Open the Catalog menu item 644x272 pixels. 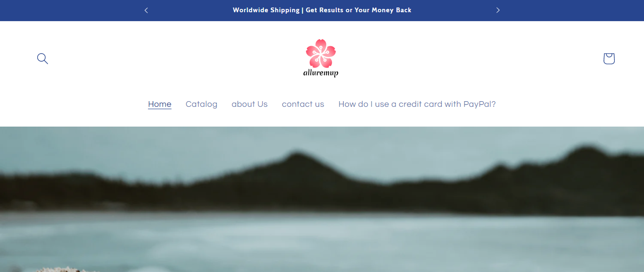click(x=201, y=104)
